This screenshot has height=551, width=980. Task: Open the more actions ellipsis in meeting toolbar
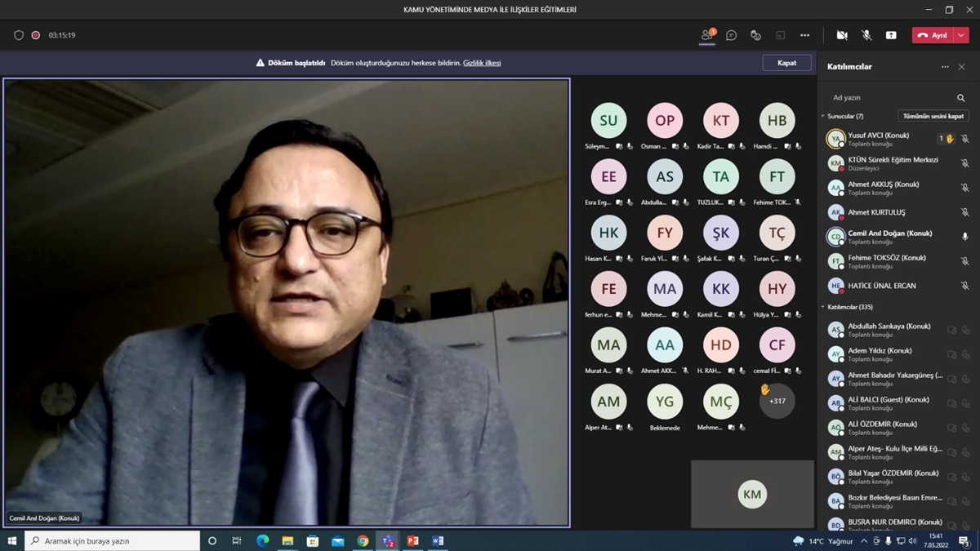coord(804,35)
